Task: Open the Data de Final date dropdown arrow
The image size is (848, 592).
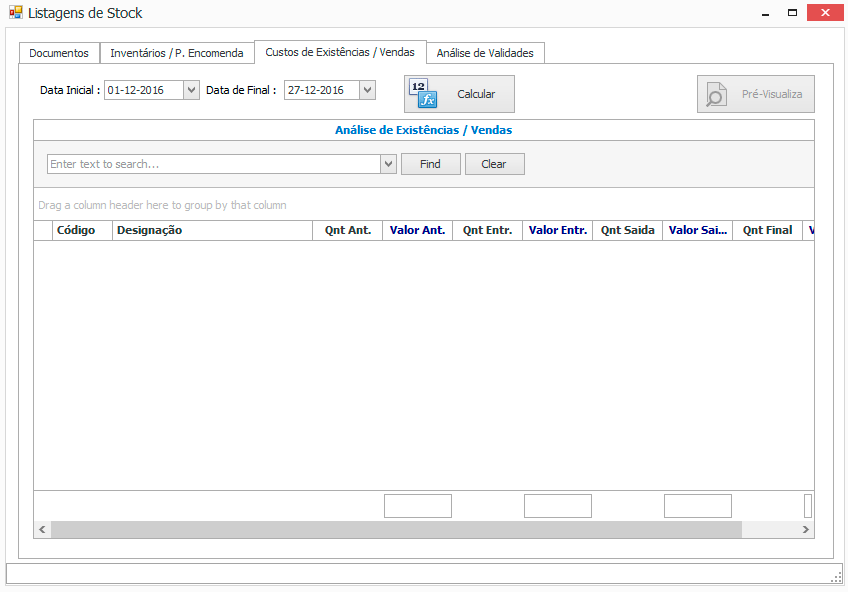Action: [x=368, y=90]
